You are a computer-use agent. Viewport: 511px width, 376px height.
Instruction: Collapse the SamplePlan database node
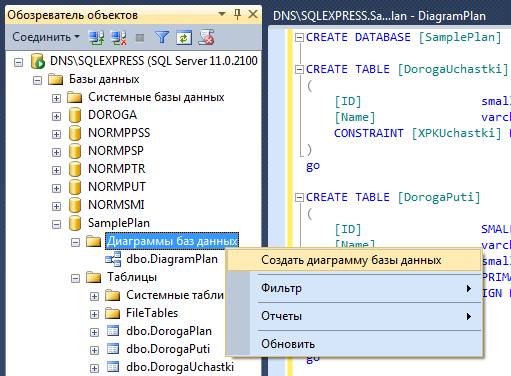(56, 224)
